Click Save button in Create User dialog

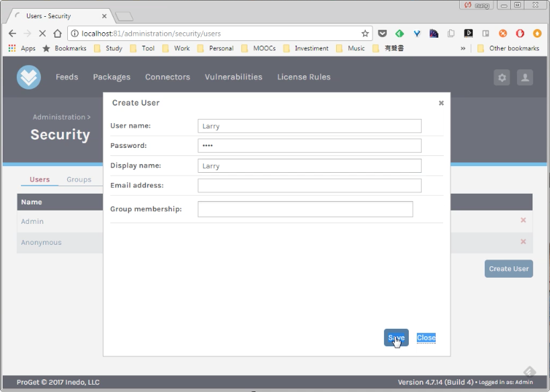coord(397,338)
